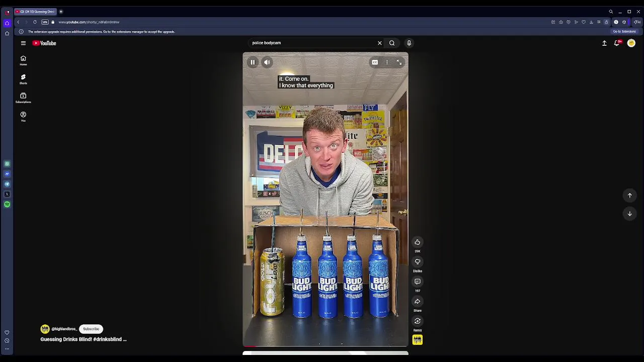Share this Short
Image resolution: width=644 pixels, height=362 pixels.
click(x=418, y=302)
